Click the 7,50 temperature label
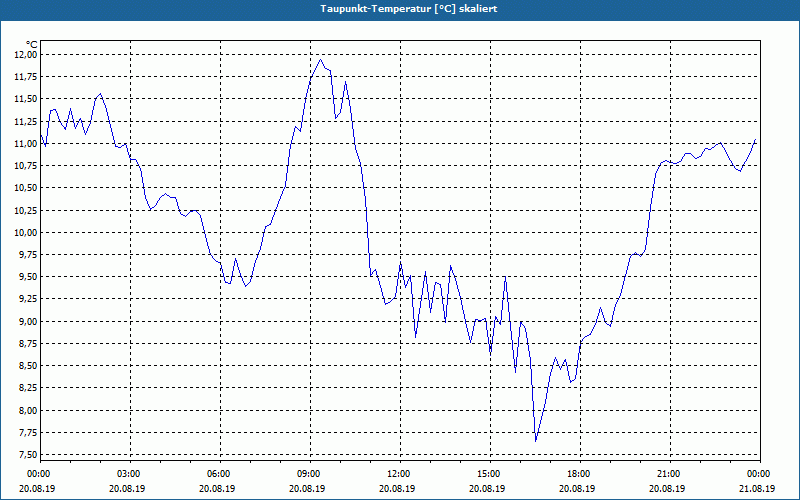Screen dimensions: 800x500 28,455
